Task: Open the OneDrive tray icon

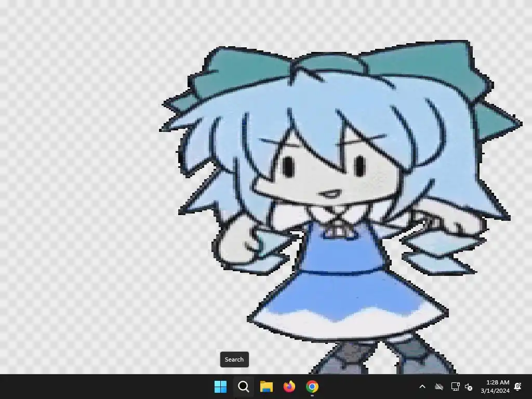Action: tap(439, 387)
